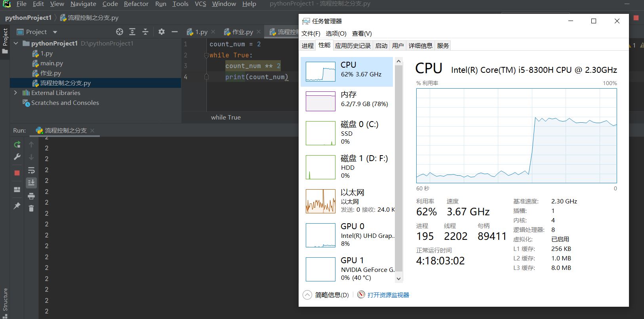Open Task Manager 选项(O) menu
The height and width of the screenshot is (319, 644).
click(x=336, y=33)
